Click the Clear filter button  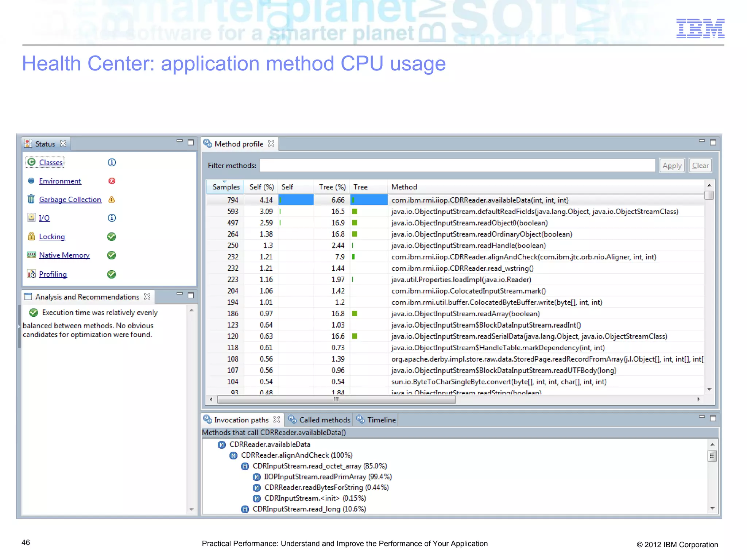[x=700, y=165]
